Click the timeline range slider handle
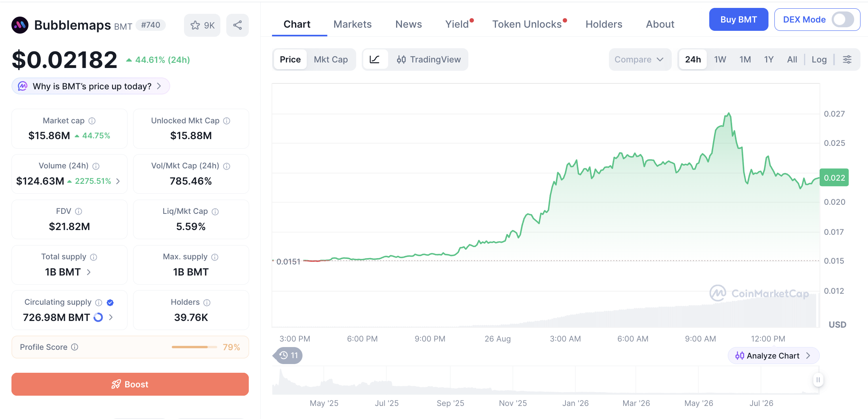This screenshot has height=419, width=868. coord(818,380)
